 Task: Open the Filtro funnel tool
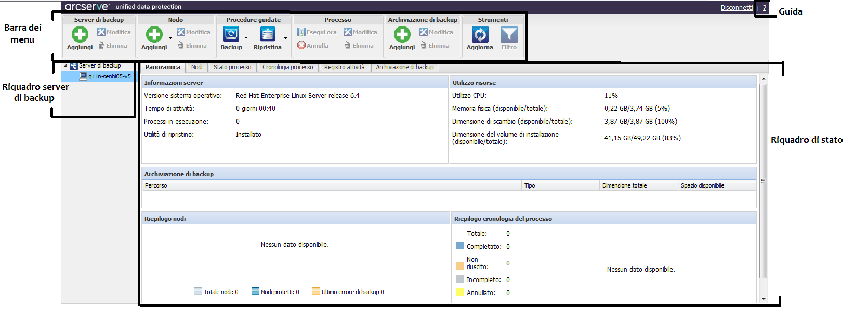coord(509,35)
